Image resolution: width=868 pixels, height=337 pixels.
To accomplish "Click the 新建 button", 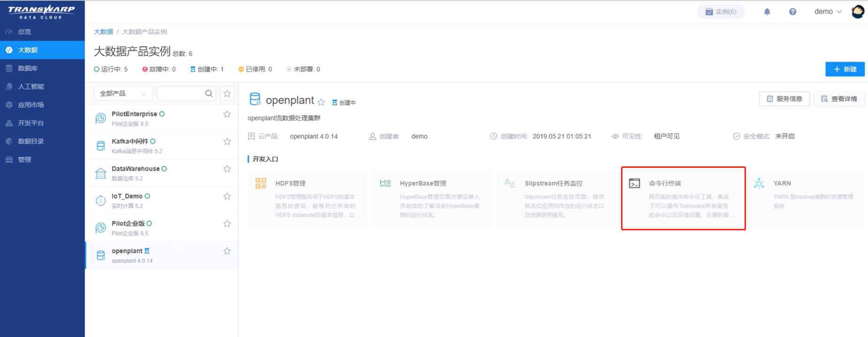I will coord(845,69).
